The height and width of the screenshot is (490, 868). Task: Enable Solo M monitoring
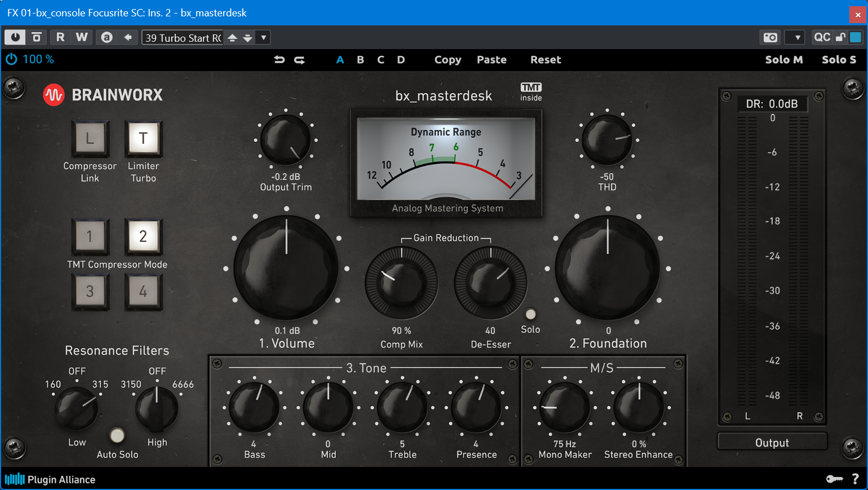784,59
